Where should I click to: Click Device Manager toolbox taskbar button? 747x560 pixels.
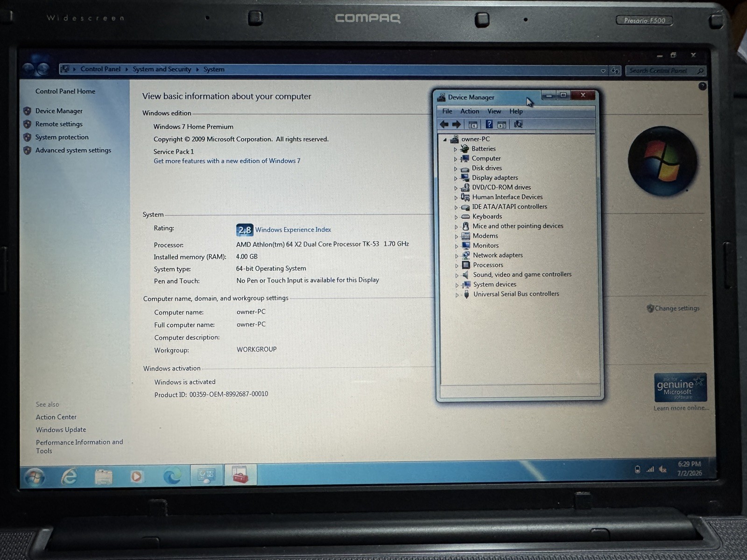[x=240, y=476]
